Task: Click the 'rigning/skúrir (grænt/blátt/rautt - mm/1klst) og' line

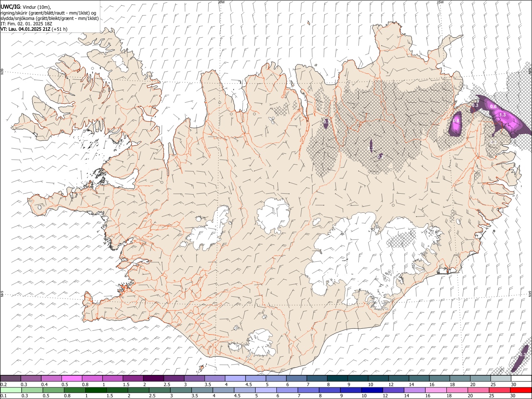Action: click(48, 13)
